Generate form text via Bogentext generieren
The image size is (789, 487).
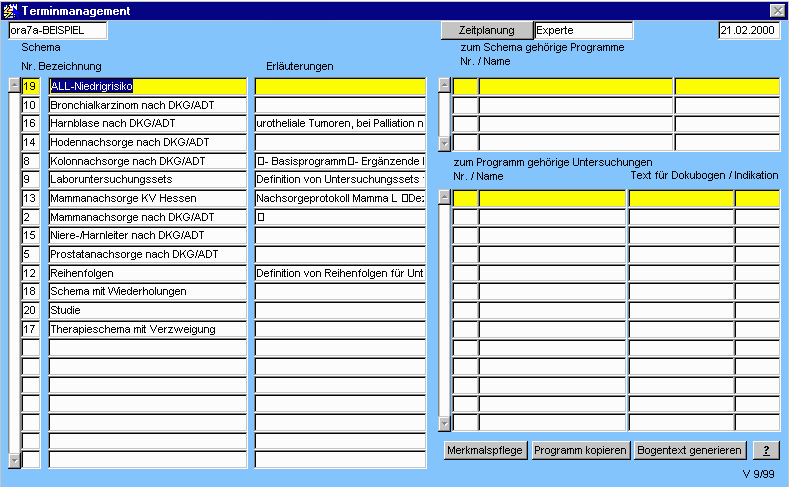pos(690,450)
